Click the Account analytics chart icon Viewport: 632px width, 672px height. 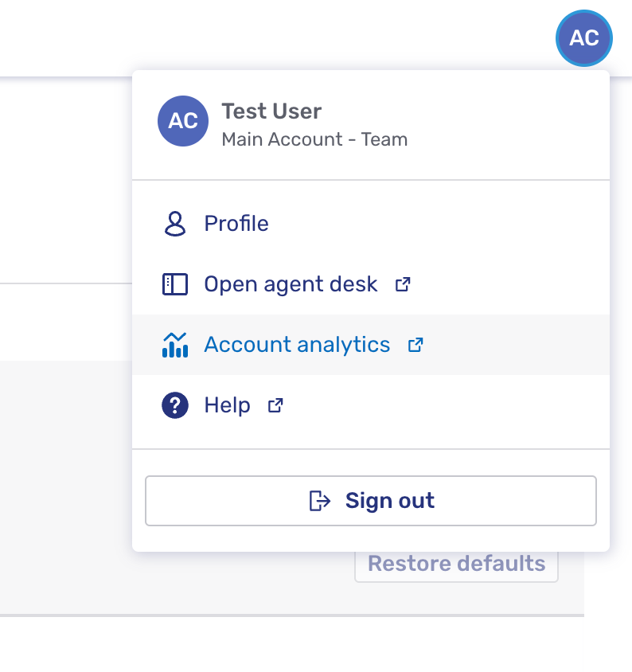(174, 344)
